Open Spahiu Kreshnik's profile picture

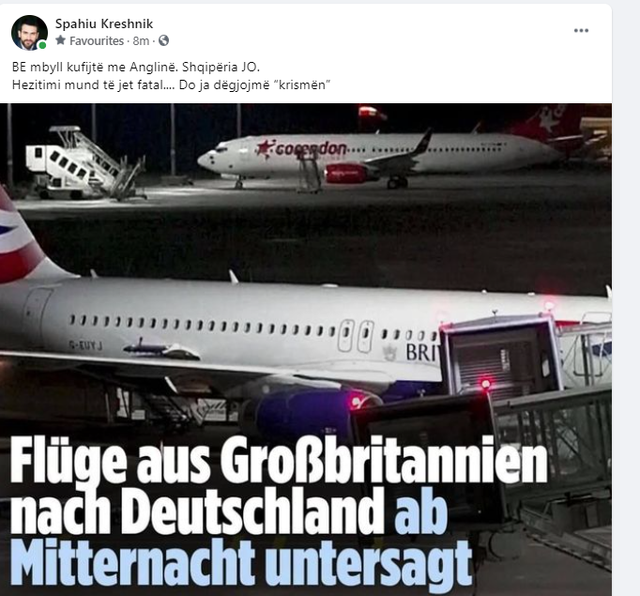[29, 33]
